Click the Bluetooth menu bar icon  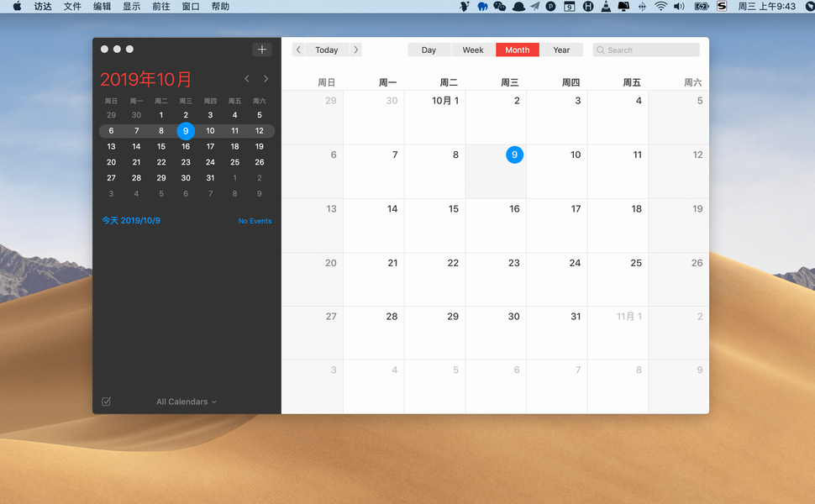pyautogui.click(x=642, y=6)
